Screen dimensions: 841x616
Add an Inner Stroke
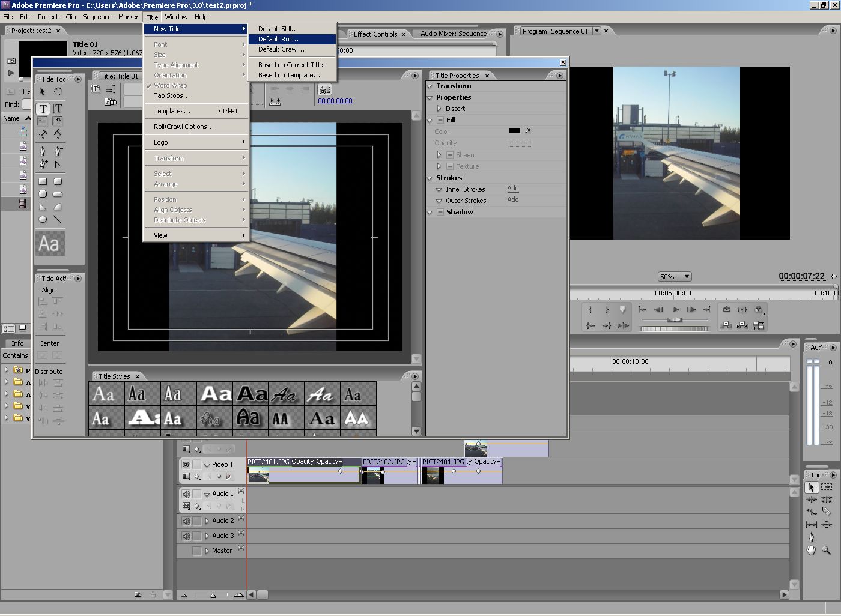coord(513,189)
